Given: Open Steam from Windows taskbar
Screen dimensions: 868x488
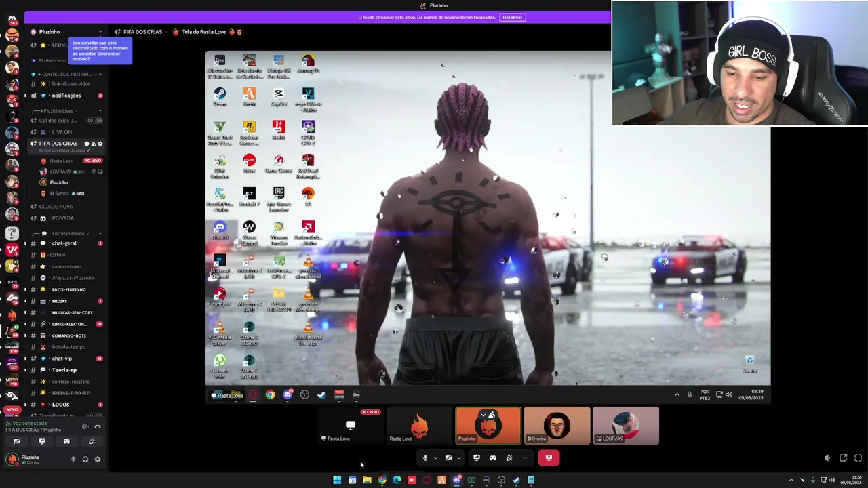Looking at the screenshot, I should [x=516, y=480].
